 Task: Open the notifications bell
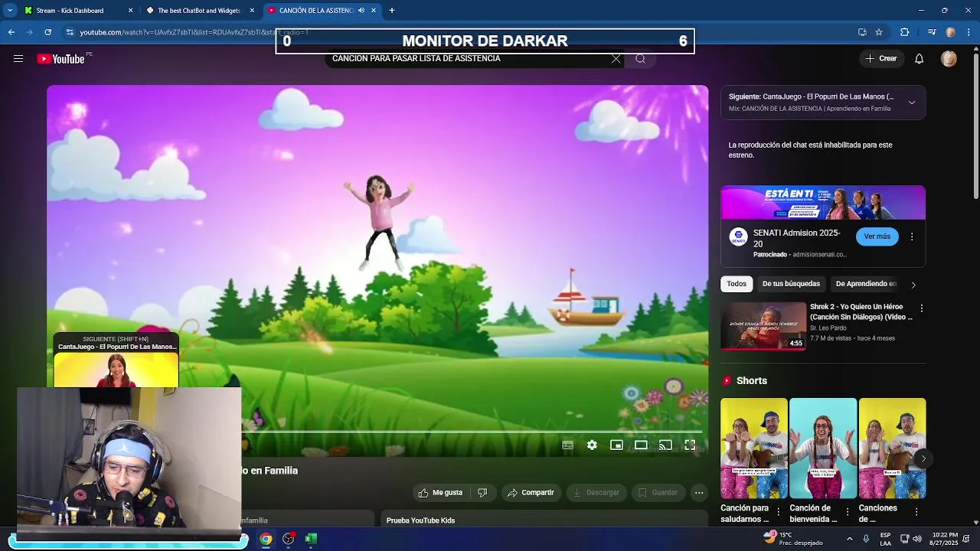920,59
